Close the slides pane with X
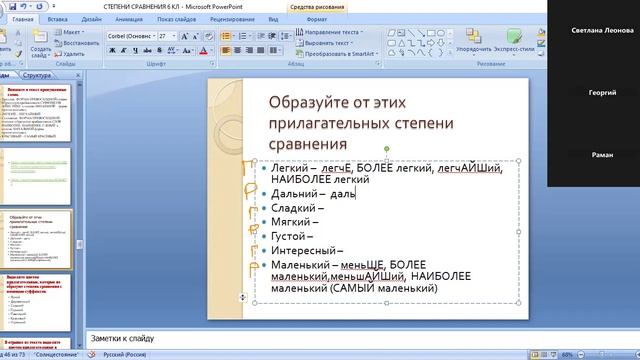This screenshot has height=360, width=640. point(78,75)
